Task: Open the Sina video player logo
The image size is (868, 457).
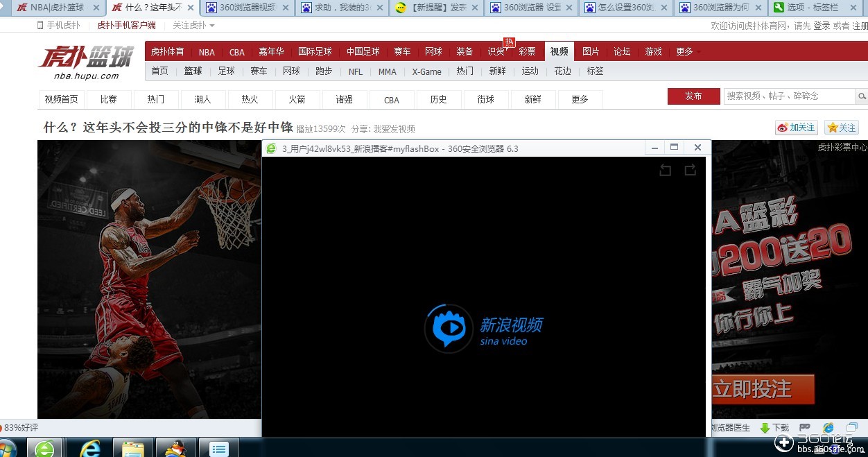Action: point(483,329)
